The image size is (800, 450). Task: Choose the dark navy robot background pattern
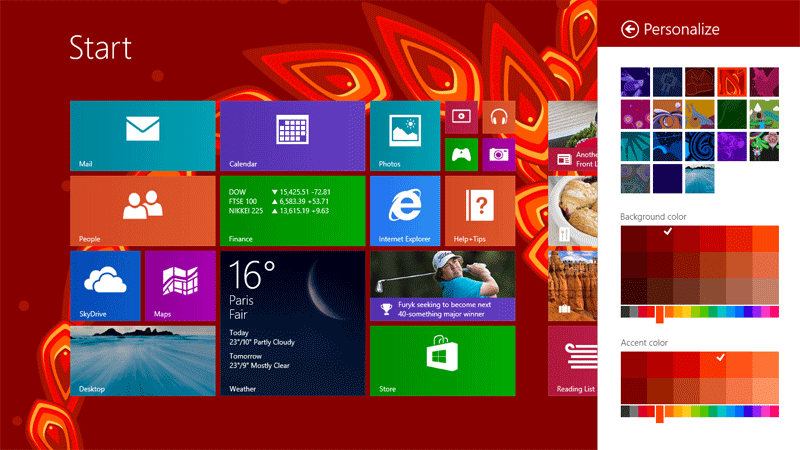(667, 82)
